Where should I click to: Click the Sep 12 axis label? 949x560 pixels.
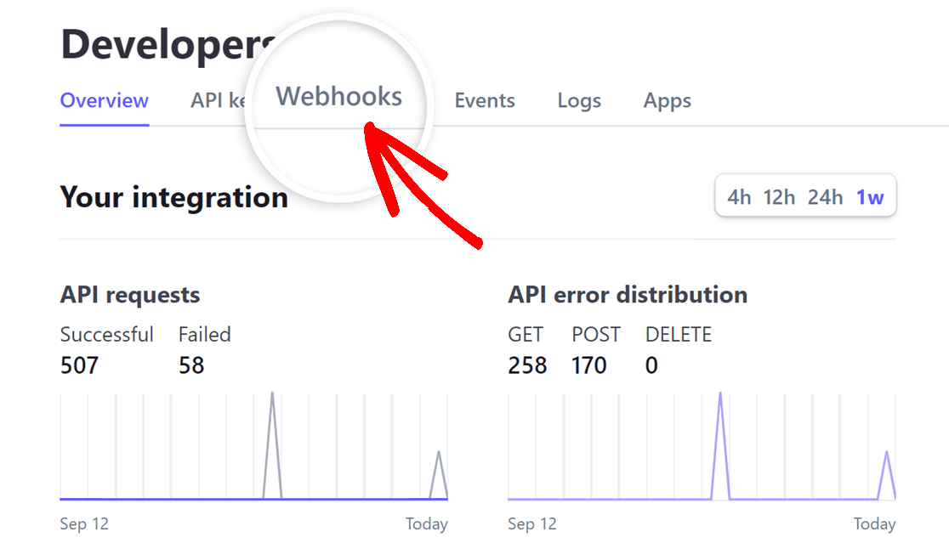[84, 524]
